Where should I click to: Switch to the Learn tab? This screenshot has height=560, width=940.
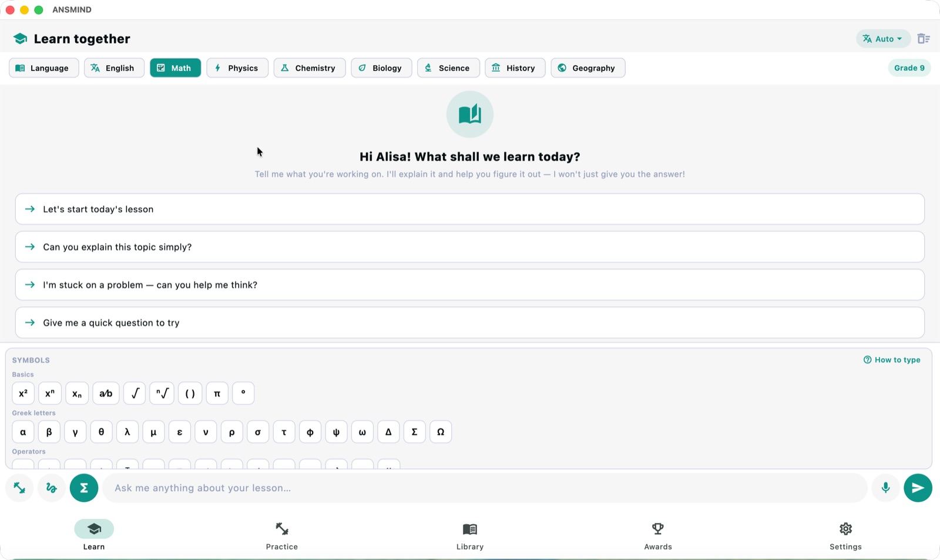tap(94, 535)
